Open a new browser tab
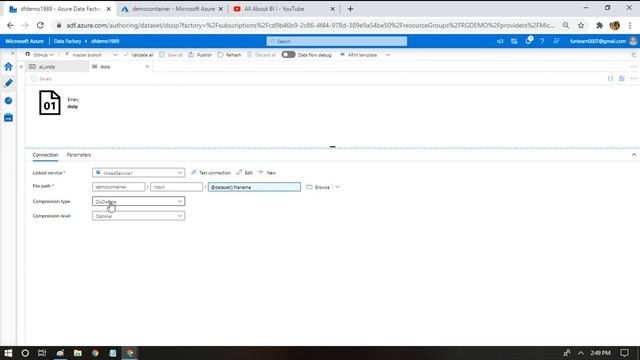 pos(350,9)
